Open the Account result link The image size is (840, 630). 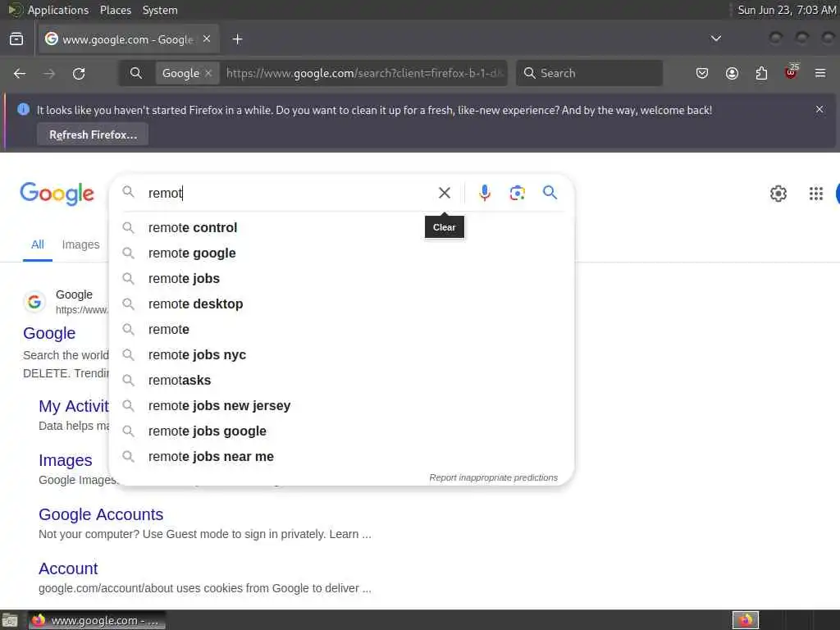click(x=68, y=569)
